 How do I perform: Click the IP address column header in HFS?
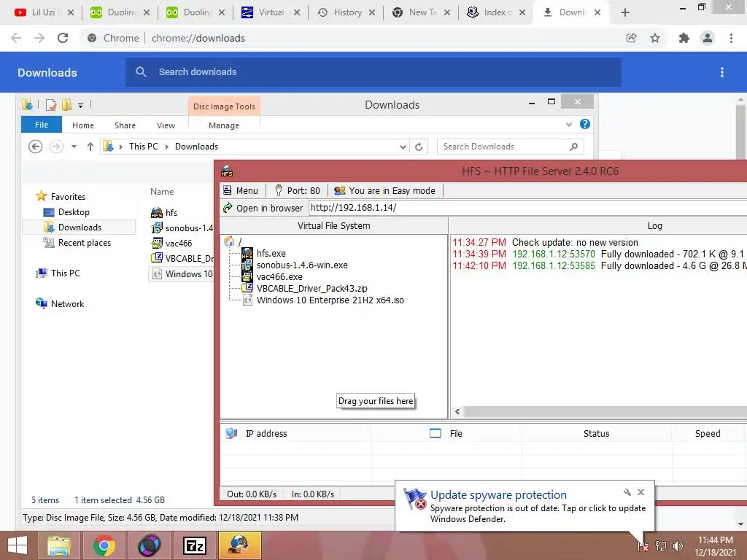click(295, 433)
